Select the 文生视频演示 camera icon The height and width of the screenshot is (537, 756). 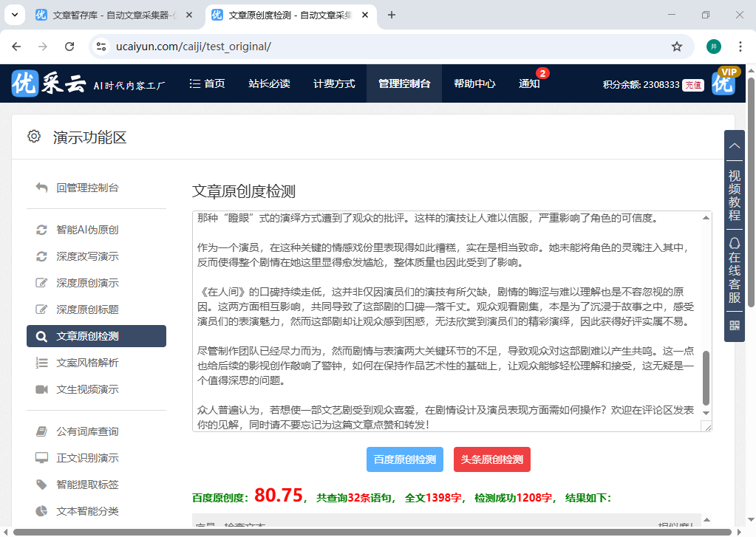(x=42, y=389)
